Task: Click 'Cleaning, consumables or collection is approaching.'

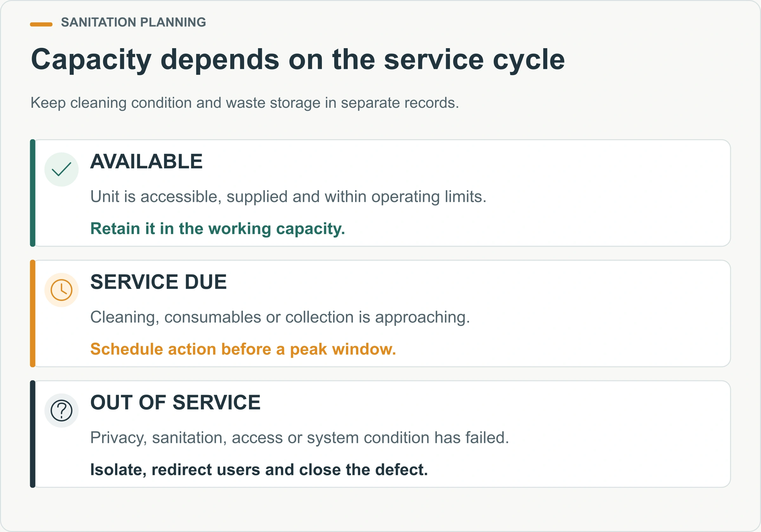Action: pos(280,318)
